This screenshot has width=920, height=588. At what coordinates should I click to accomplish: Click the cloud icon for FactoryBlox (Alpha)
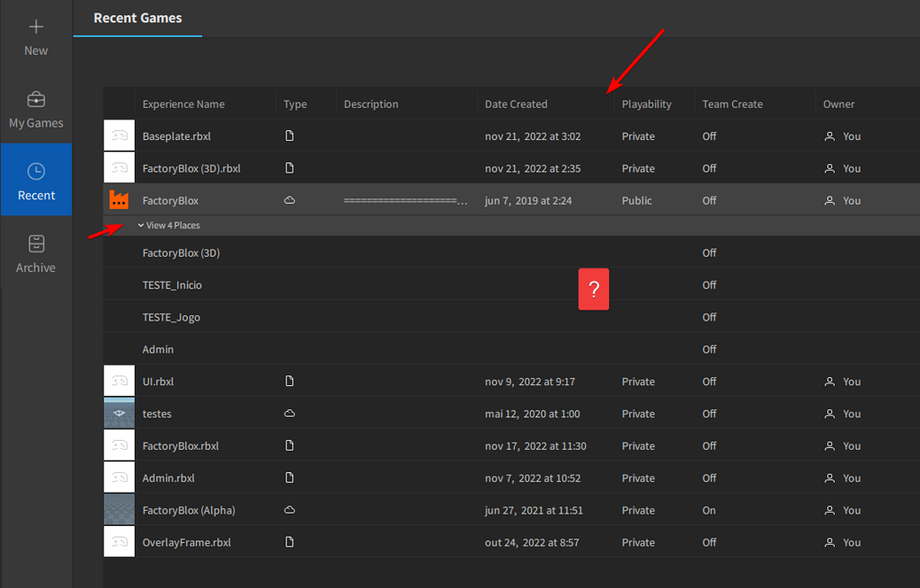click(x=289, y=510)
